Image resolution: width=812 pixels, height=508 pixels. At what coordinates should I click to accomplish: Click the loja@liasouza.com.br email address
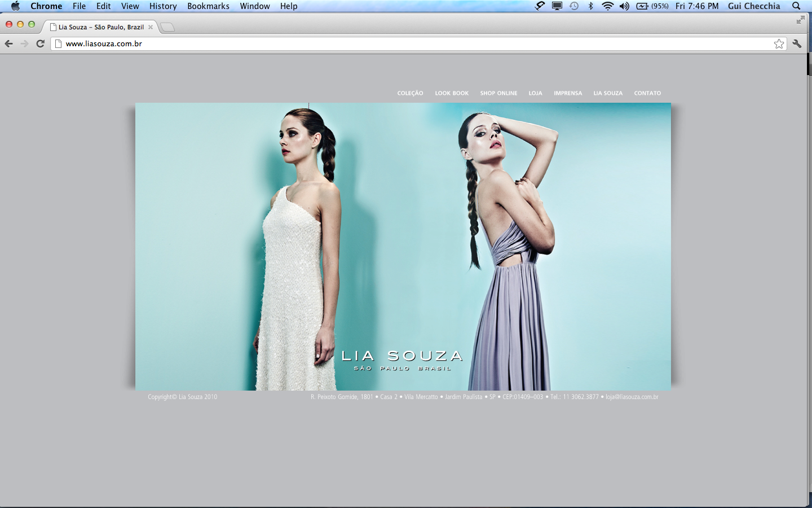632,397
